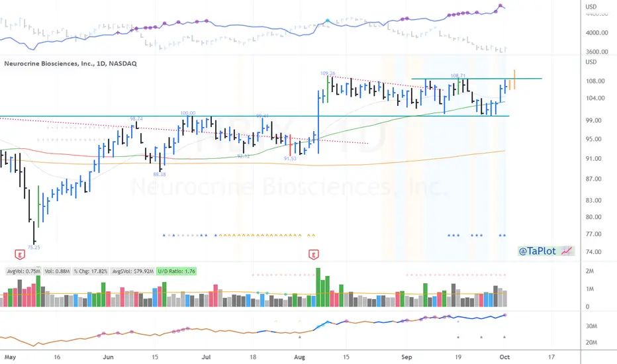Click the 75.25 low price label
617x364 pixels.
(x=34, y=248)
